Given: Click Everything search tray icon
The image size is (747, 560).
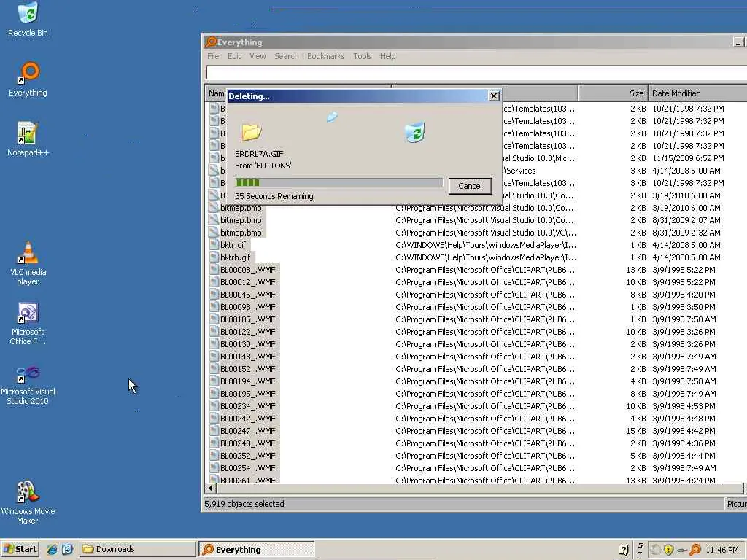Looking at the screenshot, I should coord(695,550).
